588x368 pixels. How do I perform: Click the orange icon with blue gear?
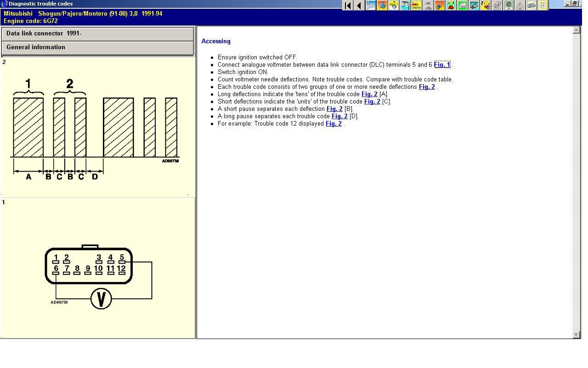point(382,6)
